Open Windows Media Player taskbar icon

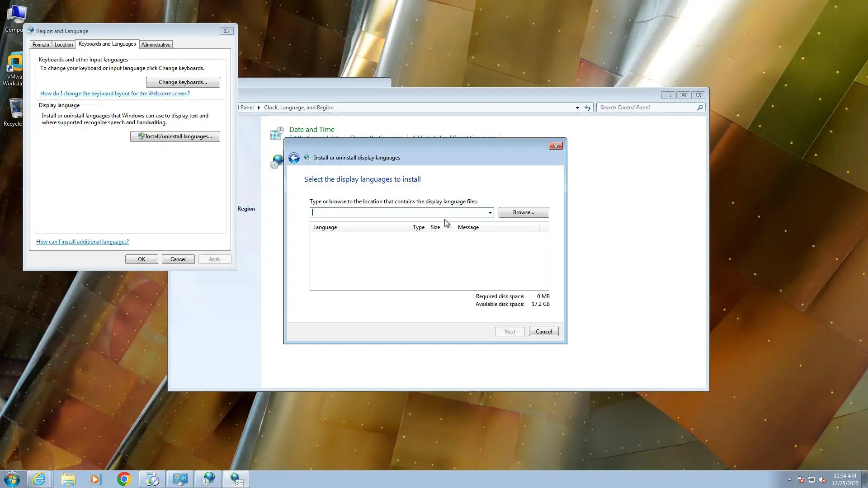pos(95,479)
